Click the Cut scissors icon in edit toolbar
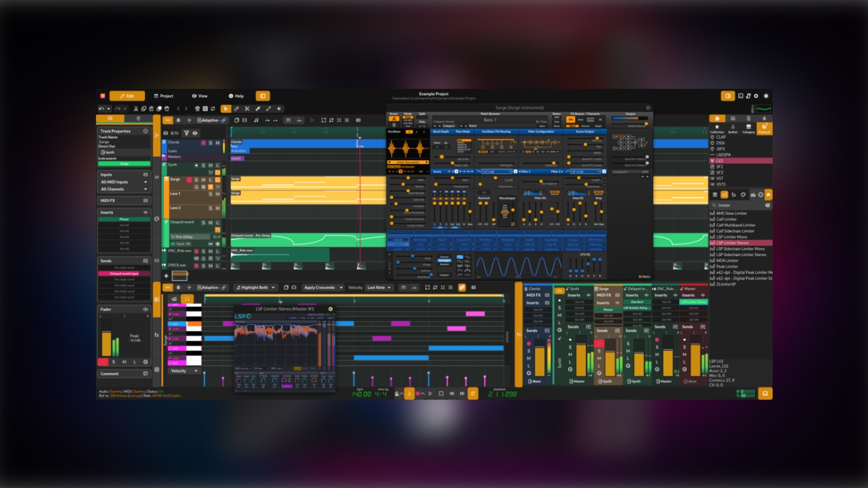868x488 pixels. pos(136,109)
